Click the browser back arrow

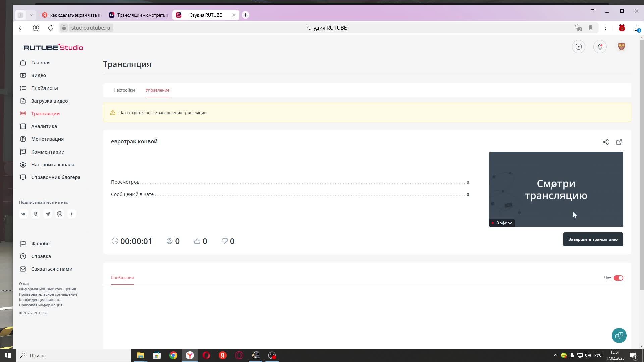point(21,28)
